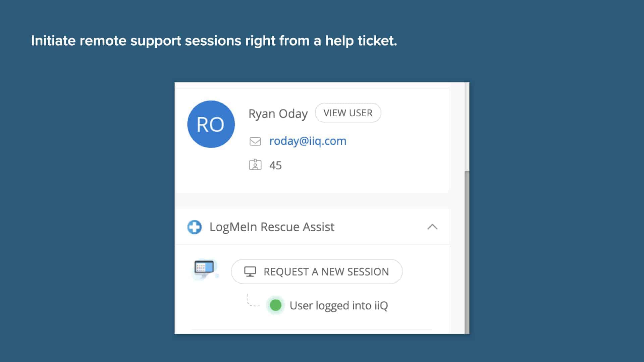This screenshot has height=362, width=644.
Task: Click the ID badge icon beside the number 45
Action: pyautogui.click(x=255, y=165)
